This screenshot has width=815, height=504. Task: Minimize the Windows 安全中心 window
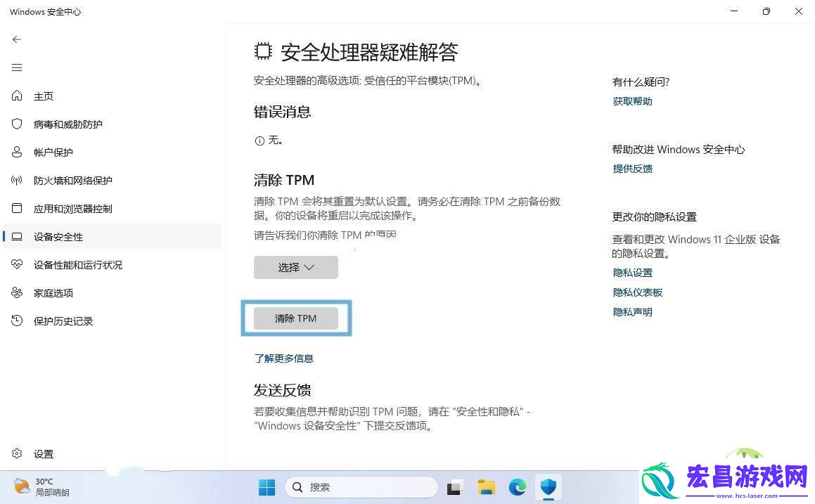[x=734, y=11]
